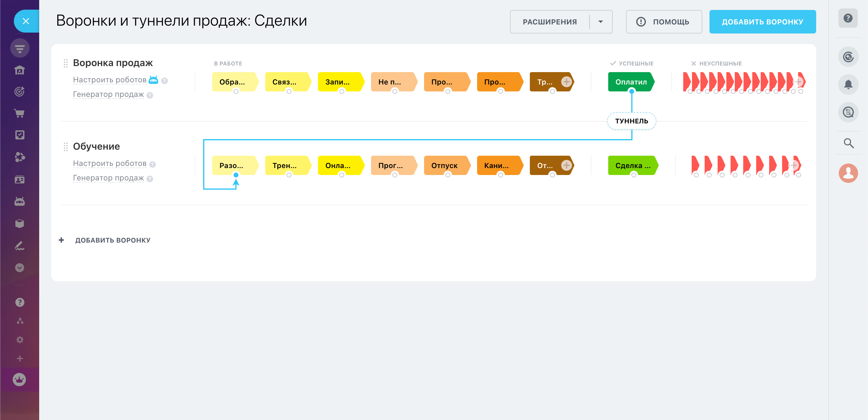868x420 pixels.
Task: Click plus on the brown От... stage
Action: pyautogui.click(x=566, y=165)
